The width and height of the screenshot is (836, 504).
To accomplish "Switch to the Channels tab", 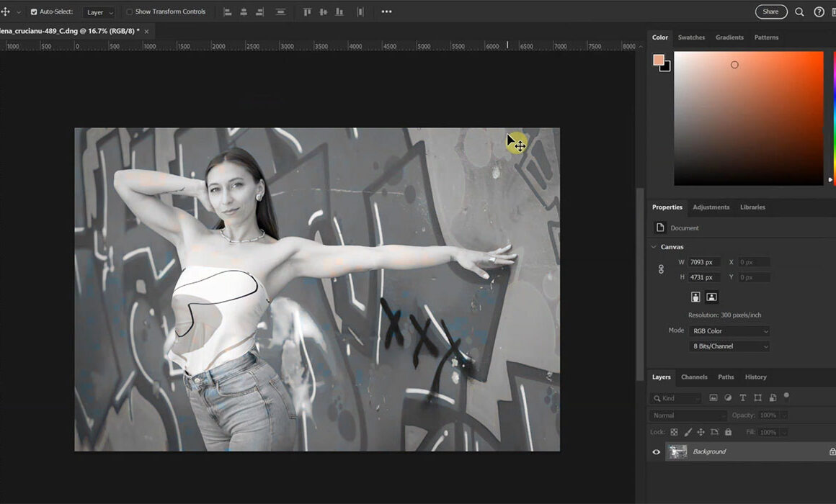I will (694, 377).
